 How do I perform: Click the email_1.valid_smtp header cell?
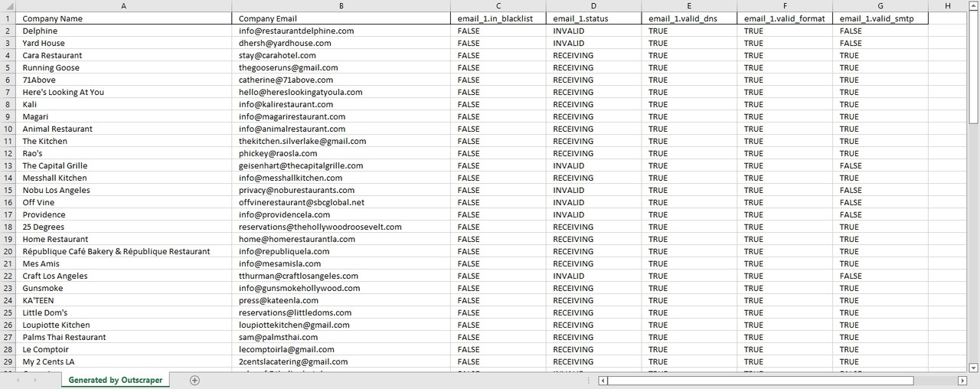[x=880, y=18]
